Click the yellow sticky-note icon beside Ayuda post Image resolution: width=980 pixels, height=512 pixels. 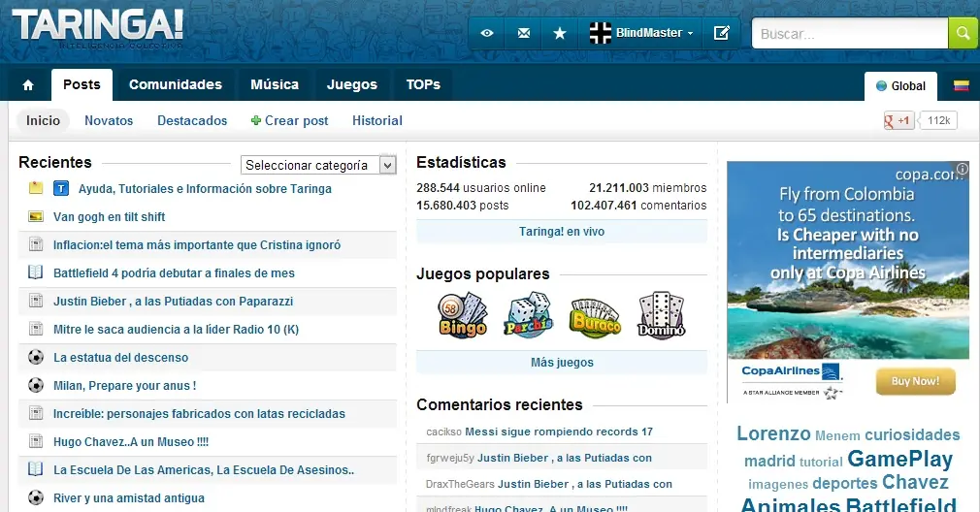coord(36,187)
